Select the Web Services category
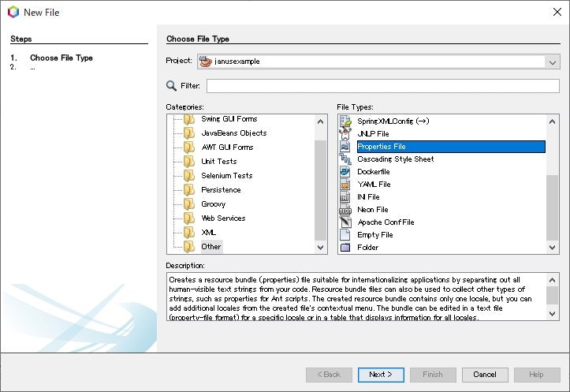The image size is (570, 392). pos(223,218)
